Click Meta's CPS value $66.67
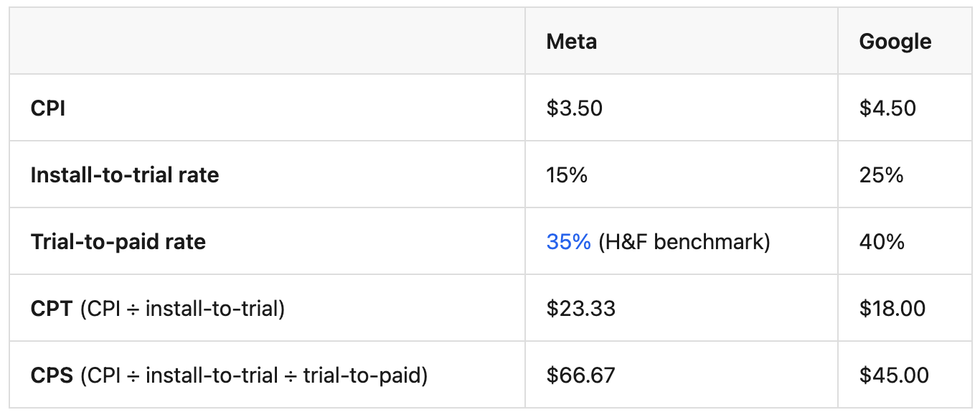The width and height of the screenshot is (980, 415). (581, 376)
